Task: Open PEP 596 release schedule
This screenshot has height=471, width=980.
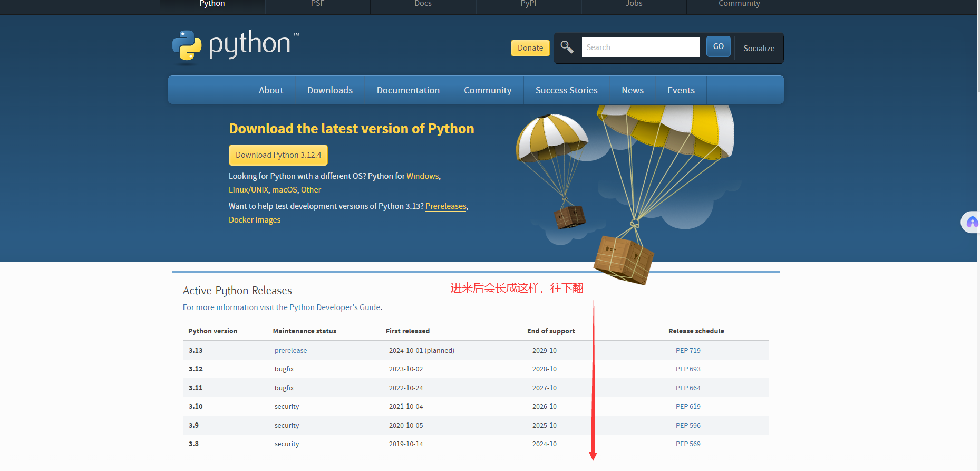Action: point(688,426)
